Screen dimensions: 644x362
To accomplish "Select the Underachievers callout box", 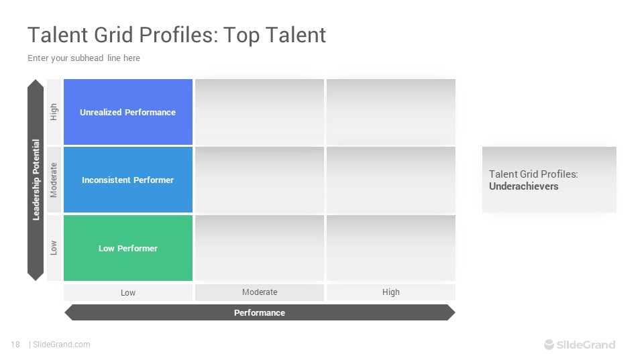I will tap(549, 180).
